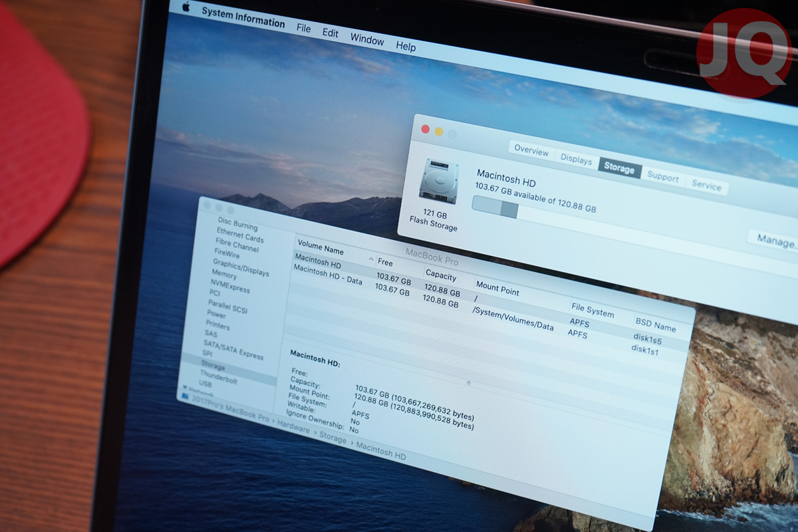The image size is (798, 532).
Task: Click Macintosh HD in the path bar
Action: coord(380,450)
